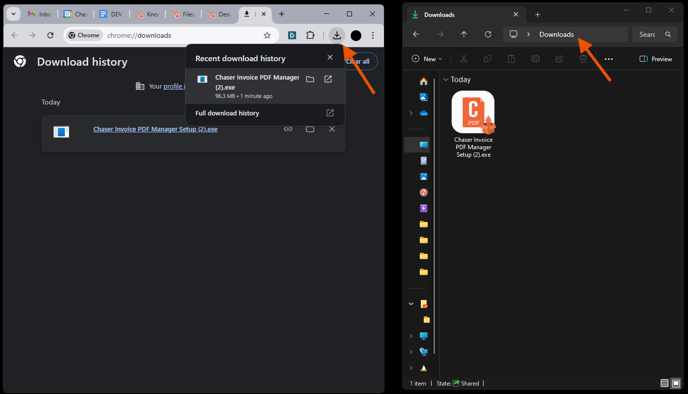Add a new File Explorer tab

(537, 14)
